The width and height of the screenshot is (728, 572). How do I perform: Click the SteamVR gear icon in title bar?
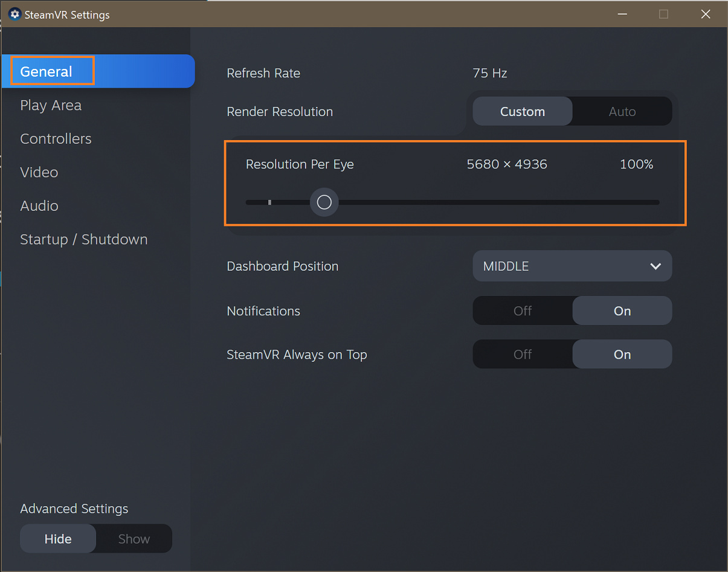point(15,14)
